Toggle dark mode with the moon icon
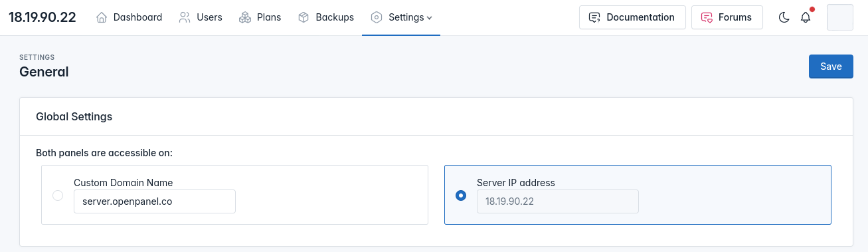The image size is (868, 252). point(784,17)
